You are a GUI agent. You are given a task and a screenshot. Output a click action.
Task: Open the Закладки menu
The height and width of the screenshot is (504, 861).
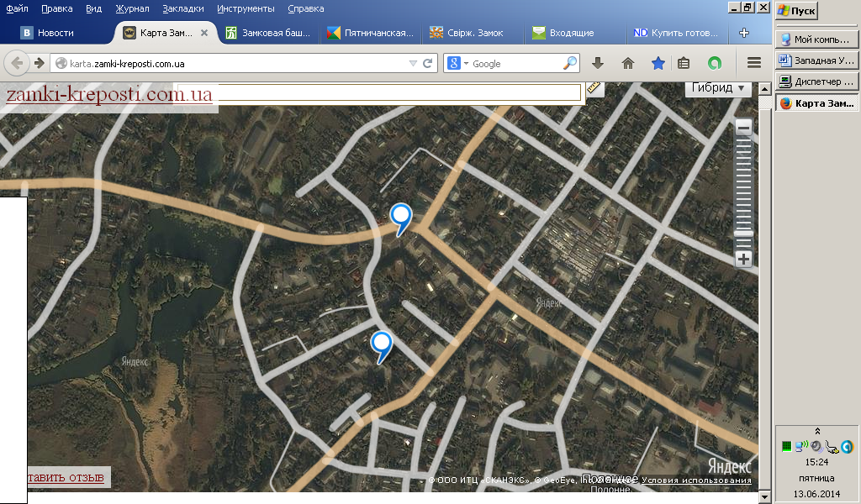tap(182, 8)
